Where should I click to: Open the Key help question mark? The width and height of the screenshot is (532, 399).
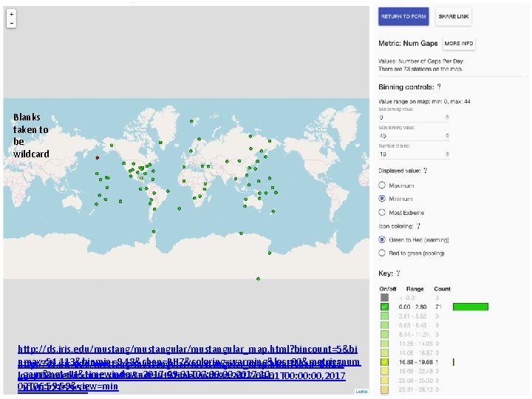pos(398,273)
